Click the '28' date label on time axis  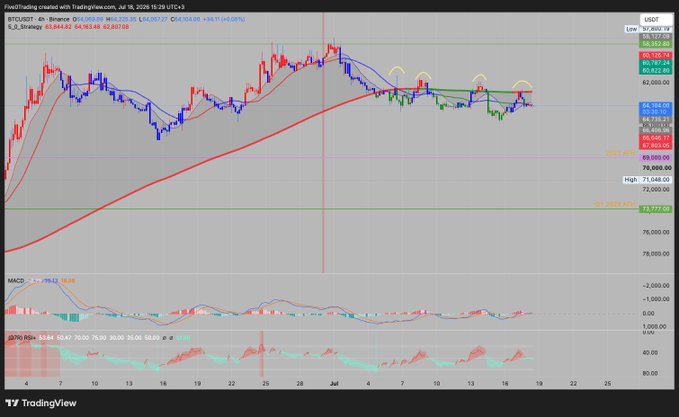[x=300, y=384]
